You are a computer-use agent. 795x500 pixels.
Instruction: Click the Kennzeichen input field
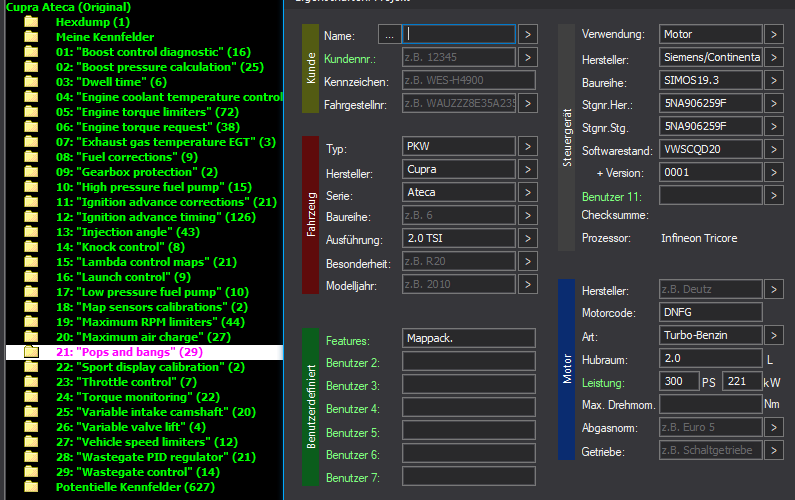[469, 80]
